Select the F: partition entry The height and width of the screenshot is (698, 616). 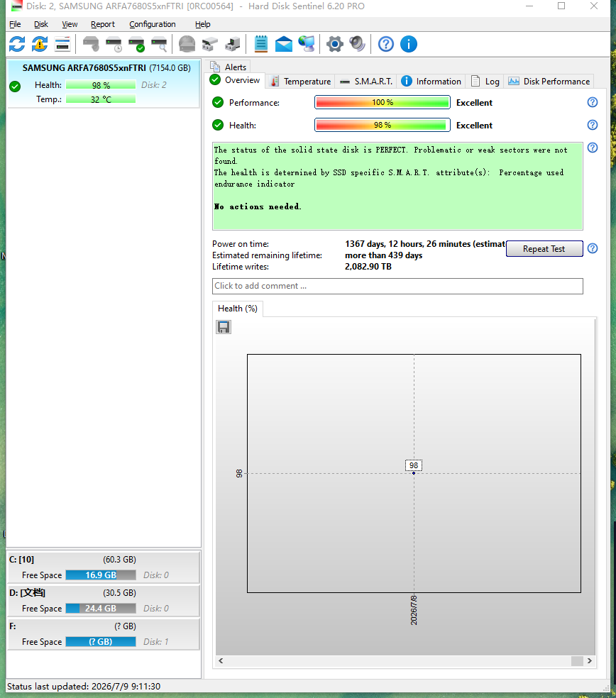[104, 634]
